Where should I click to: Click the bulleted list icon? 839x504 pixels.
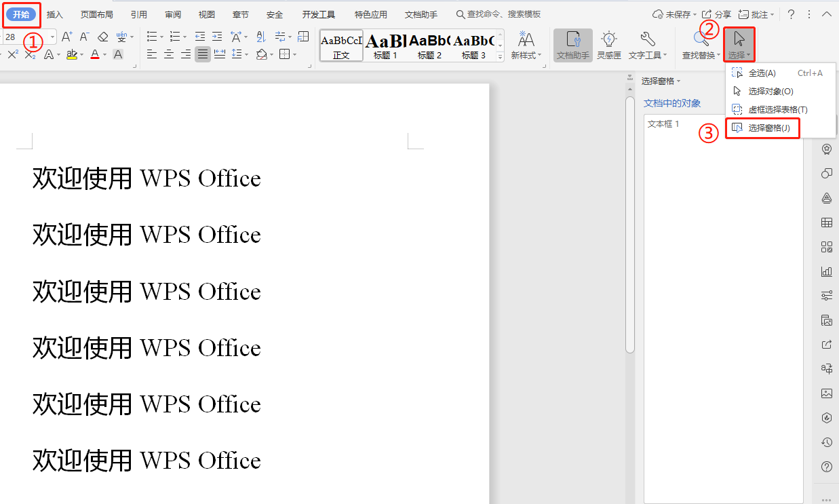[151, 37]
